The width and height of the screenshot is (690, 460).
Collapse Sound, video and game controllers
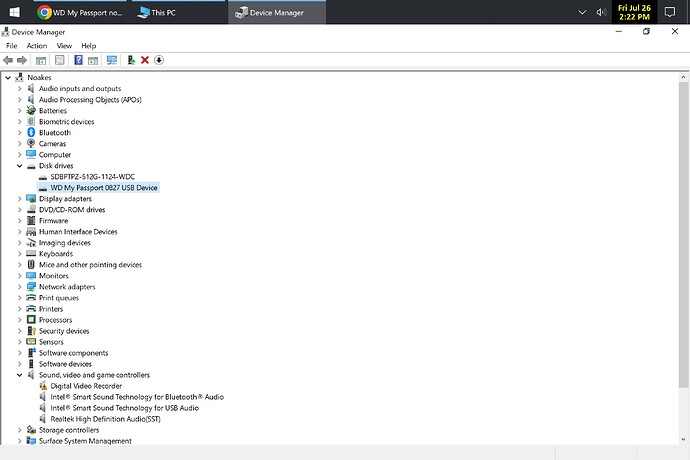pos(19,375)
